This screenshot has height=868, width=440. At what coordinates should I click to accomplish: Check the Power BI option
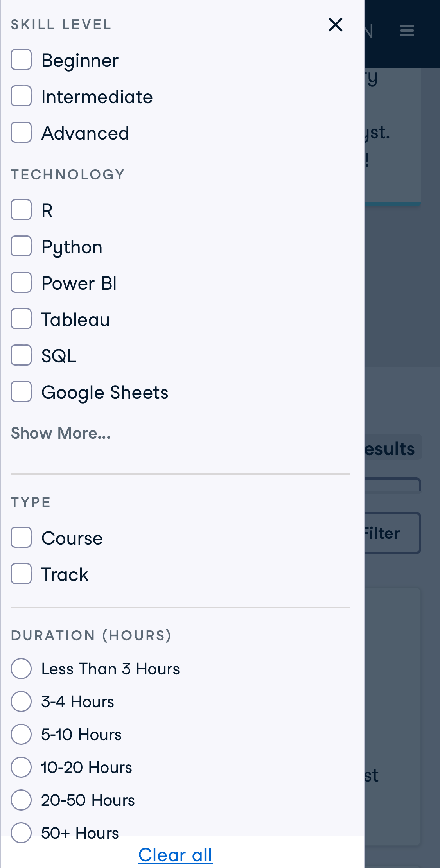pos(21,283)
